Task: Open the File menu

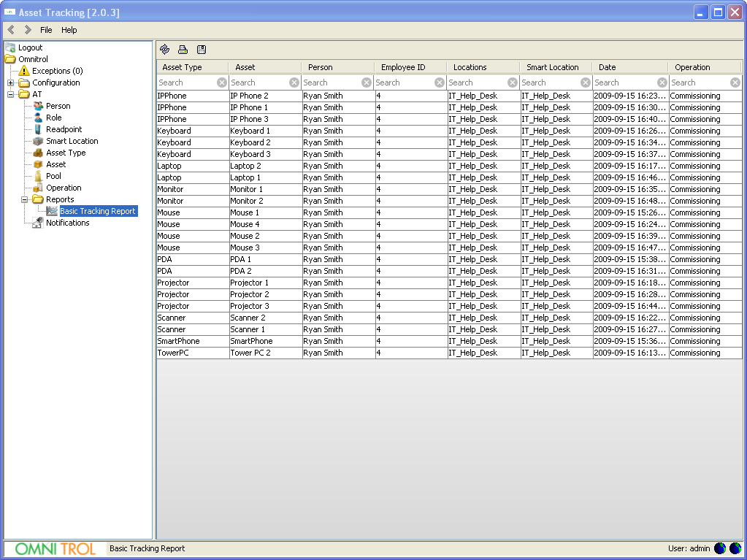Action: [46, 30]
